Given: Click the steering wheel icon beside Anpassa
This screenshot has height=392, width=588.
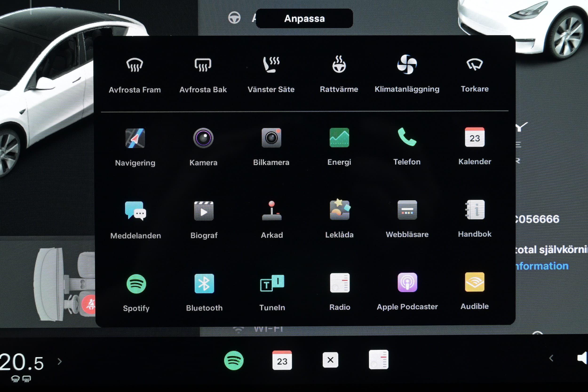Looking at the screenshot, I should tap(234, 18).
